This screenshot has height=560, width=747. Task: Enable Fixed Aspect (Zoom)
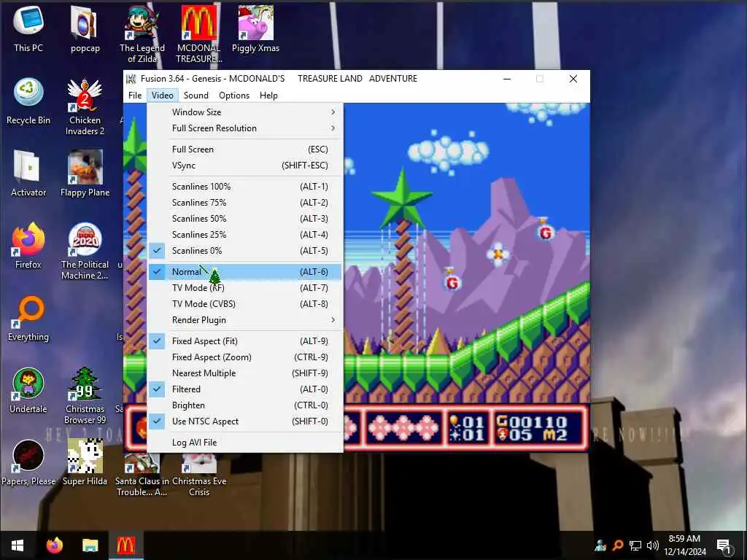click(245, 357)
